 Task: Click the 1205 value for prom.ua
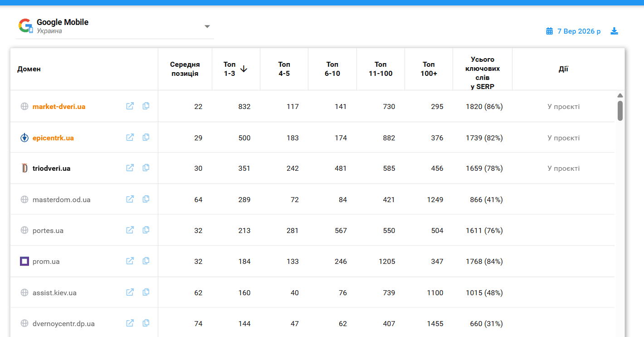click(386, 262)
